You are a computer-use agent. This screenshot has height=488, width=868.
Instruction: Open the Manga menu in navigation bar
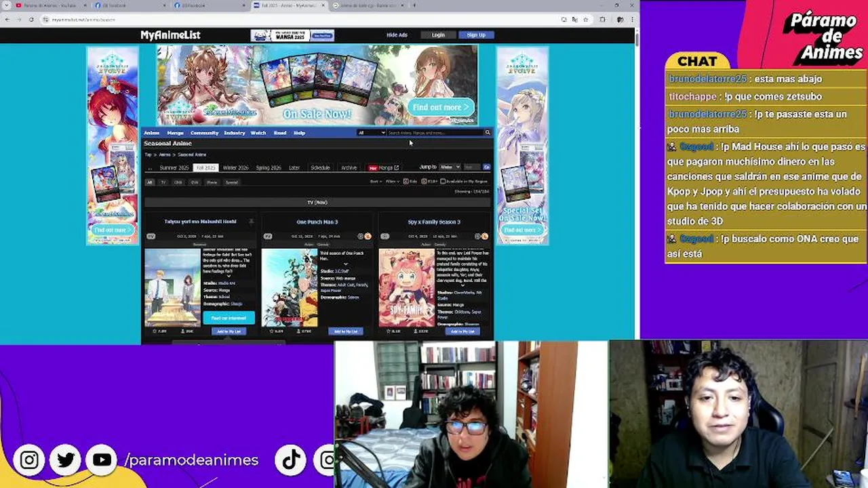[x=175, y=133]
